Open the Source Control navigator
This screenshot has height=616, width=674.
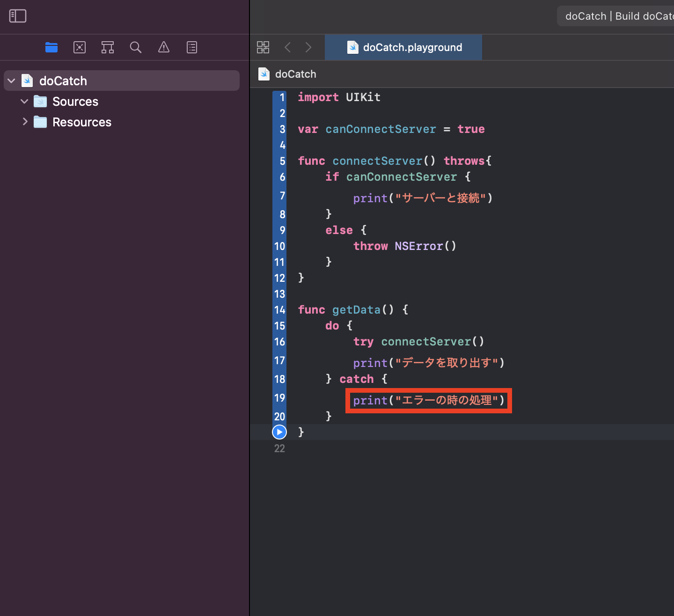coord(80,47)
